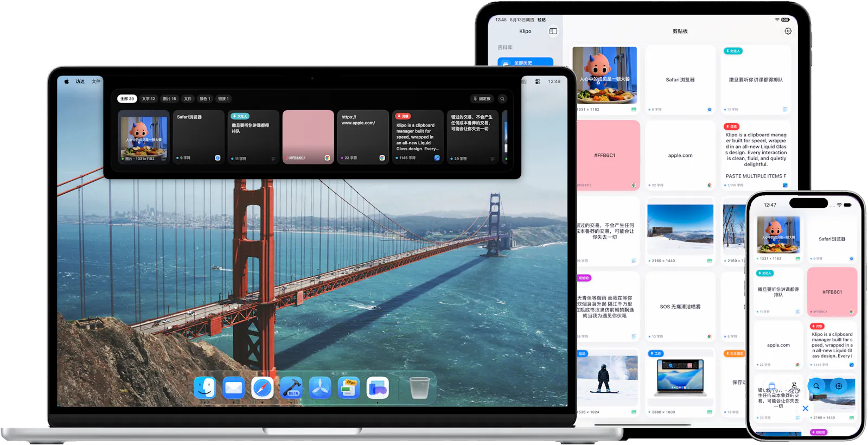Select the Safari浏览器 clip card on Mac
The width and height of the screenshot is (868, 445).
coord(199,137)
